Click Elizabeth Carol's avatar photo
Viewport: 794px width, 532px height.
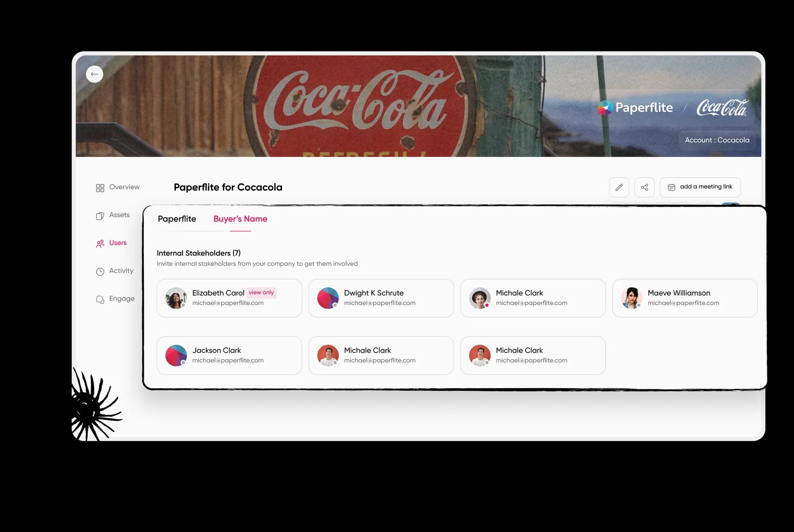(176, 298)
